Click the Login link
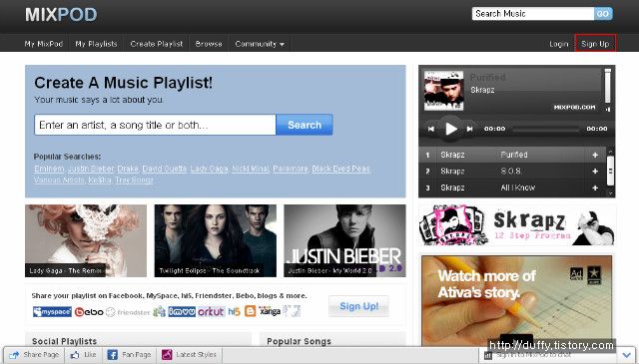 click(558, 44)
